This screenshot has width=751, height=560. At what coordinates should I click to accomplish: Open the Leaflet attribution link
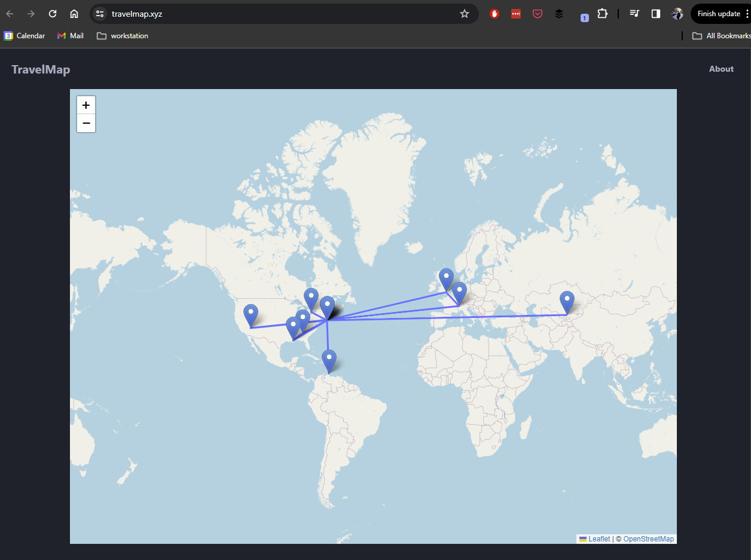(x=599, y=538)
